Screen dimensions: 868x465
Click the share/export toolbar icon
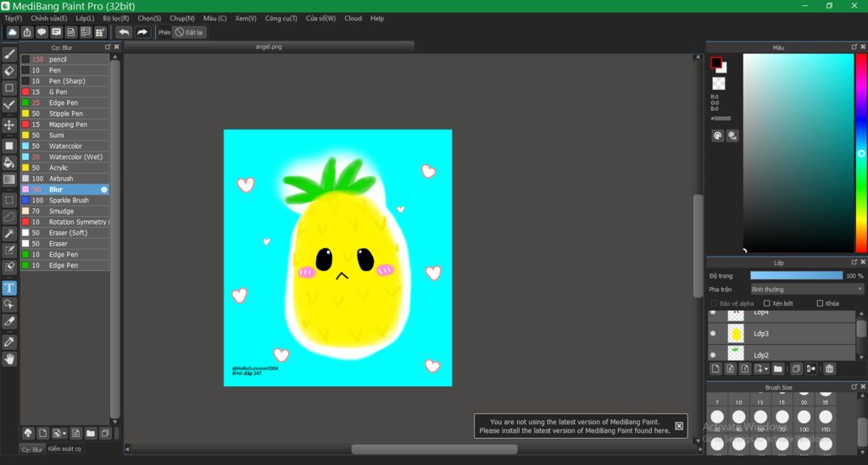click(27, 32)
